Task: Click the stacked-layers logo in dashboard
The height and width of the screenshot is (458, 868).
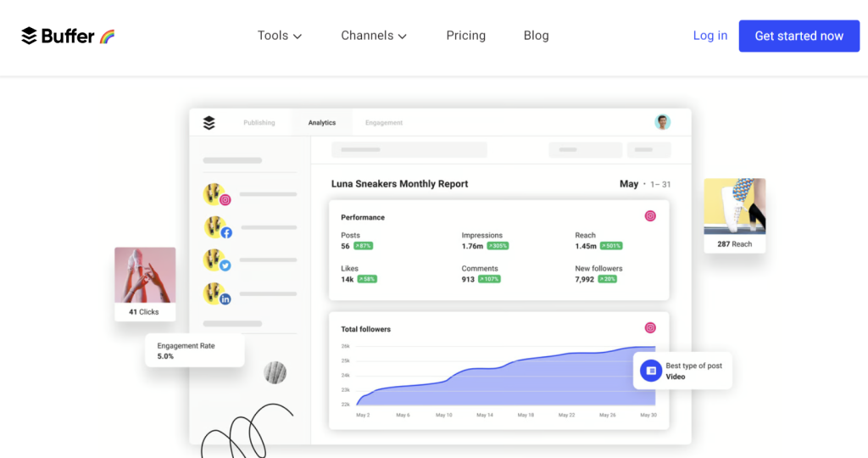Action: coord(209,123)
